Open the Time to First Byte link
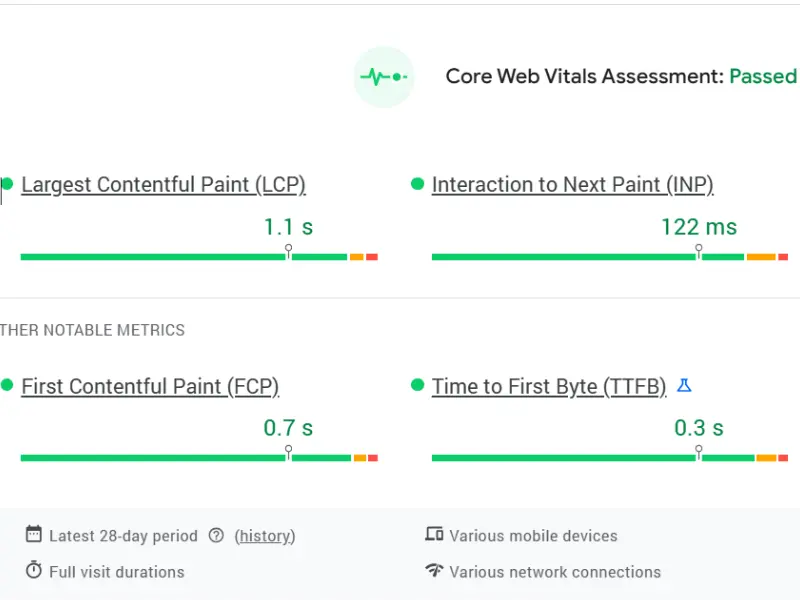Viewport: 800px width, 600px height. (549, 387)
